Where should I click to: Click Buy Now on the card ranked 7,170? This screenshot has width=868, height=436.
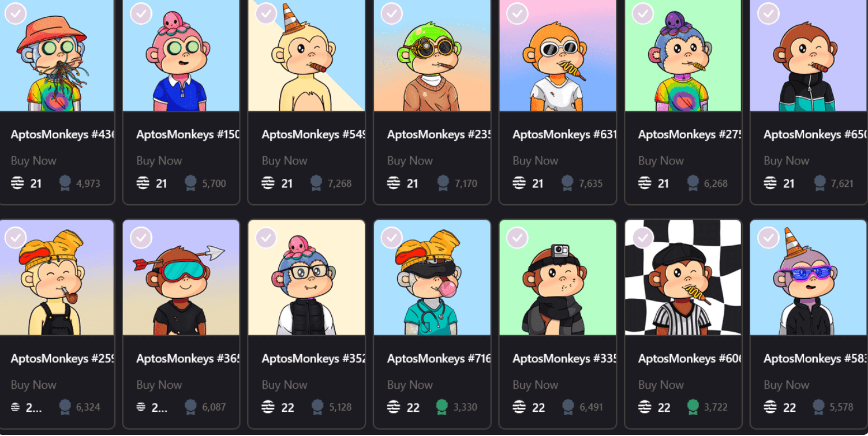[x=410, y=161]
